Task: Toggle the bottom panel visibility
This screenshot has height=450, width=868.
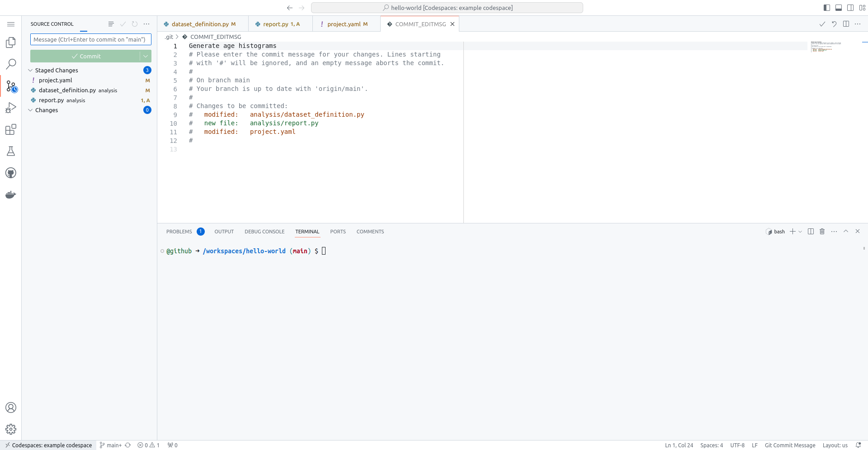Action: [839, 8]
